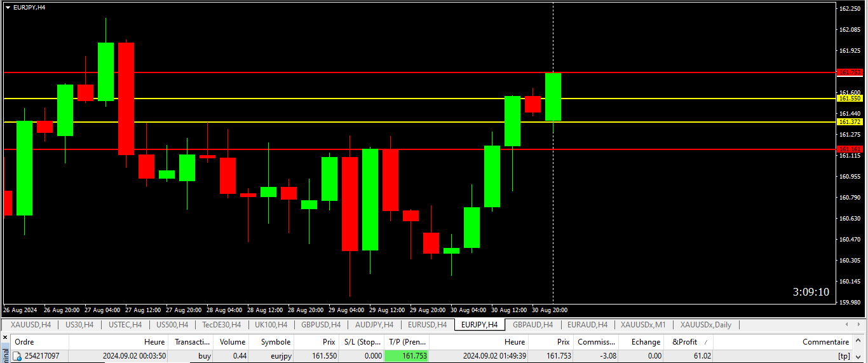Sort by the Profit column header
The height and width of the screenshot is (363, 868).
coord(689,342)
